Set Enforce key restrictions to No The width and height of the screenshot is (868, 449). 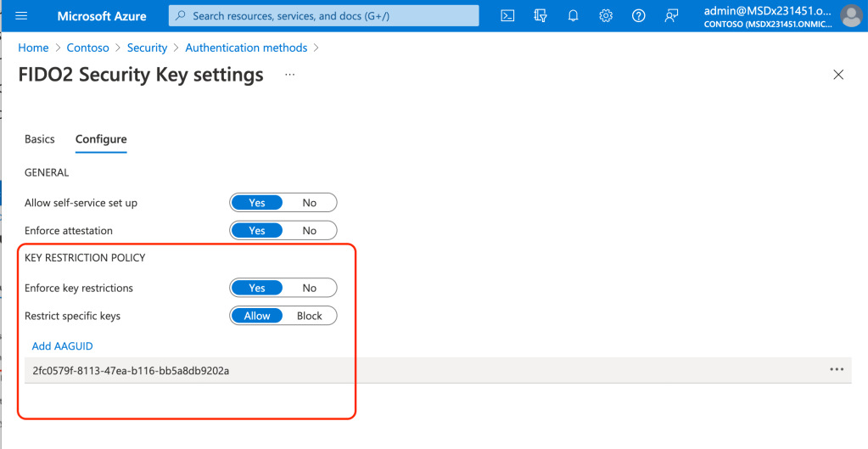[310, 289]
